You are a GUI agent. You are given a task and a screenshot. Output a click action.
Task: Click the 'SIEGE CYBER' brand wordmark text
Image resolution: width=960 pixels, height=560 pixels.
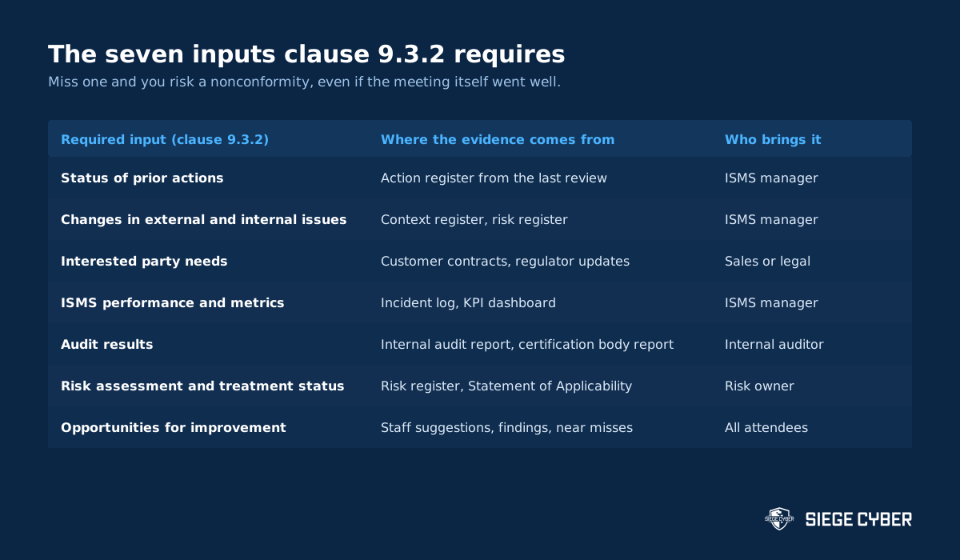pyautogui.click(x=858, y=519)
